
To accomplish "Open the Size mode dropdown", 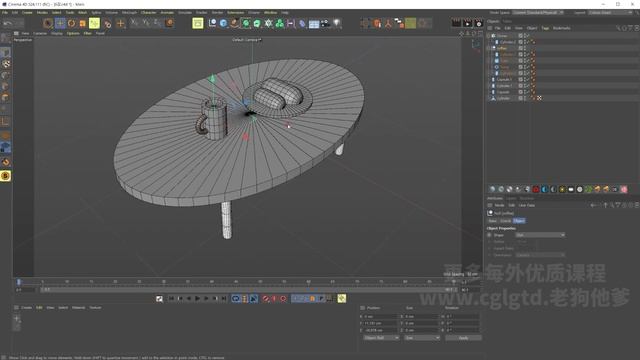I will click(422, 338).
